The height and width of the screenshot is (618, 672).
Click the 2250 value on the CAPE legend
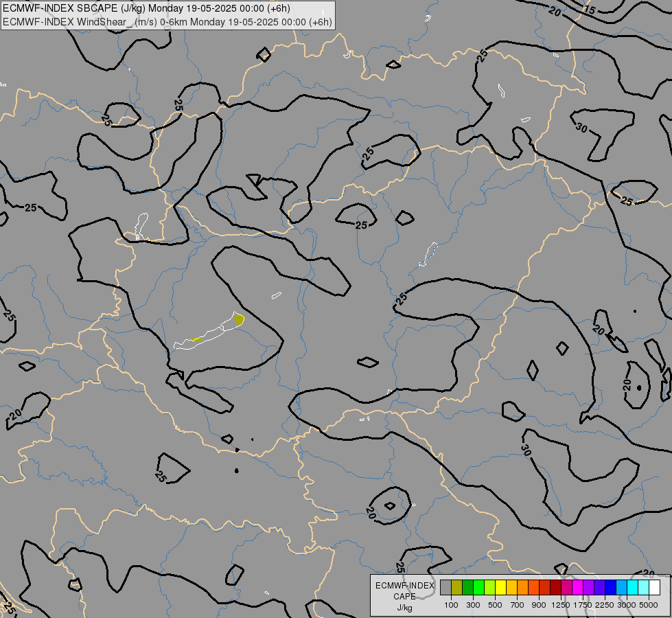click(x=605, y=605)
